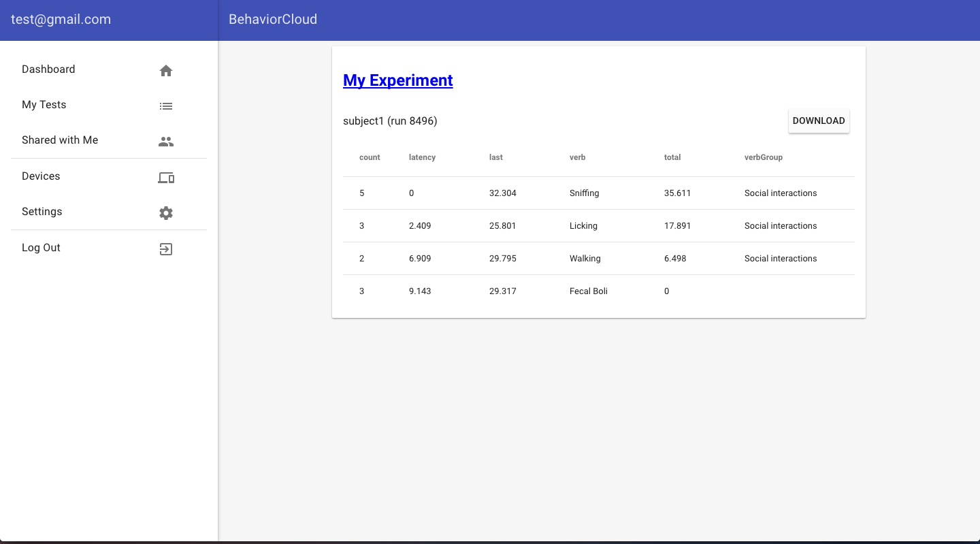Image resolution: width=980 pixels, height=544 pixels.
Task: Select the Walking verb cell
Action: pos(585,259)
